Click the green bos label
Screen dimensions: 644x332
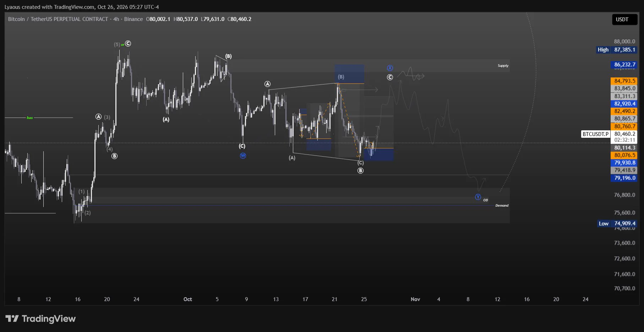30,118
